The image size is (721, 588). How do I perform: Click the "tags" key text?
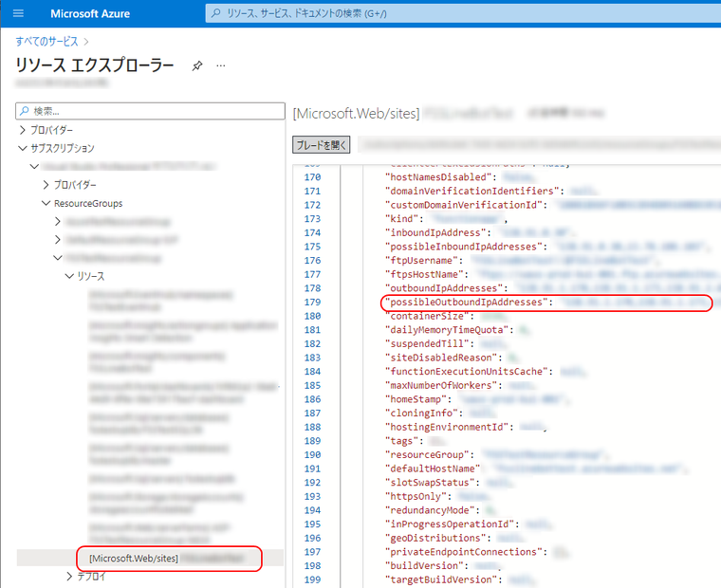click(x=402, y=441)
